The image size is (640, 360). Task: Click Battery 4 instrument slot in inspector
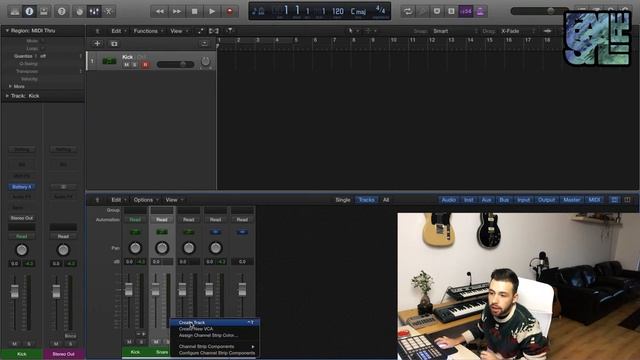22,187
